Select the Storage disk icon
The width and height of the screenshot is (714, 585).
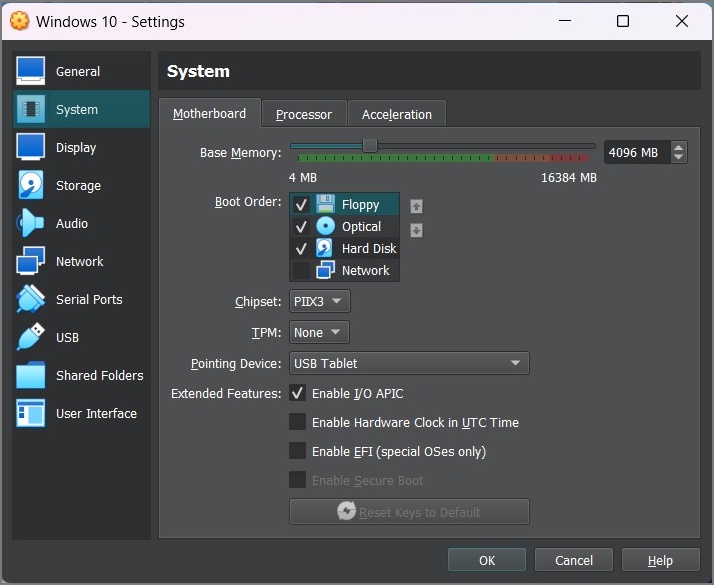point(31,185)
